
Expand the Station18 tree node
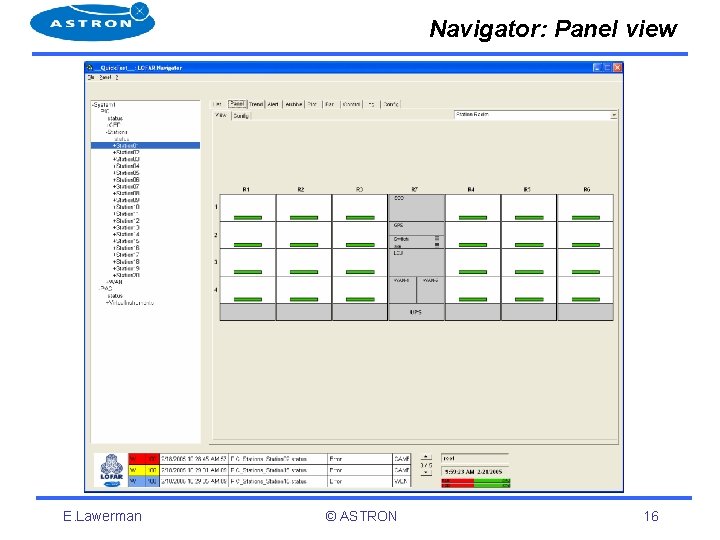point(114,262)
